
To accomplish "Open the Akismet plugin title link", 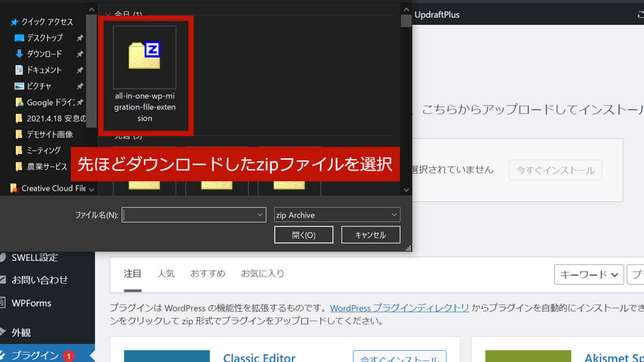I will coord(614,358).
